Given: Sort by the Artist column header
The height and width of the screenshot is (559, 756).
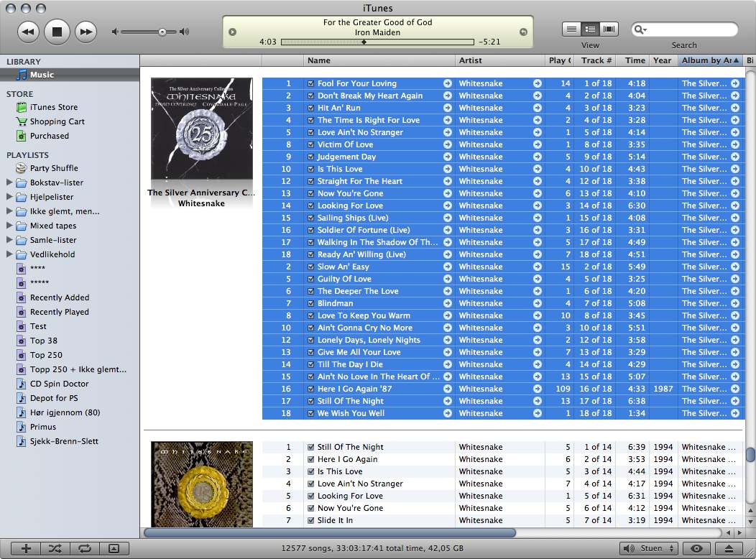Looking at the screenshot, I should click(x=500, y=60).
